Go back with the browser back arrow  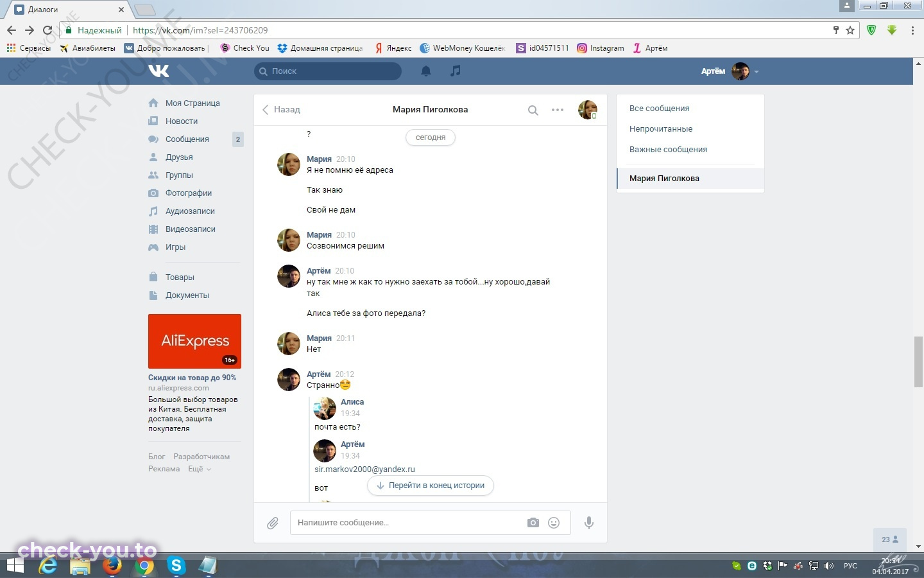point(12,30)
